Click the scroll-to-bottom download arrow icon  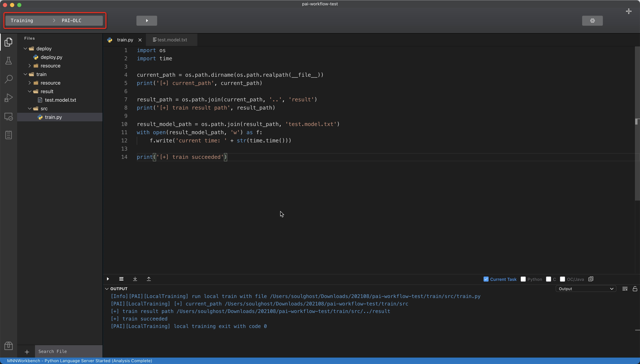(135, 279)
